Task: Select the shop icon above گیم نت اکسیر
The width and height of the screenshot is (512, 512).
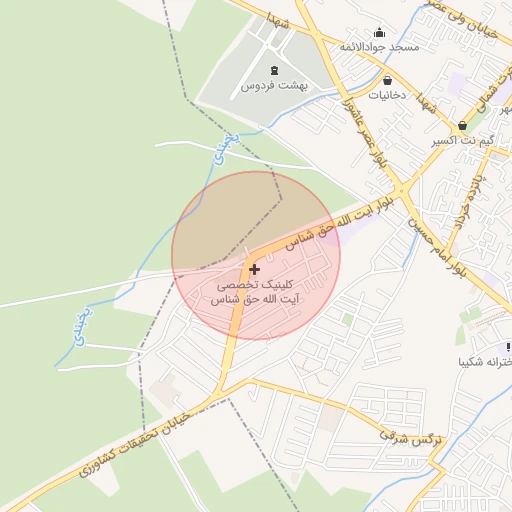Action: tap(462, 126)
